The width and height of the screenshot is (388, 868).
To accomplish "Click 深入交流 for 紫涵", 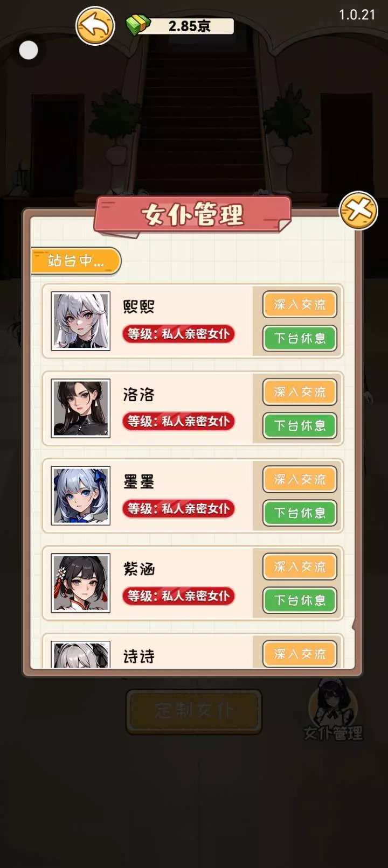I will point(300,566).
